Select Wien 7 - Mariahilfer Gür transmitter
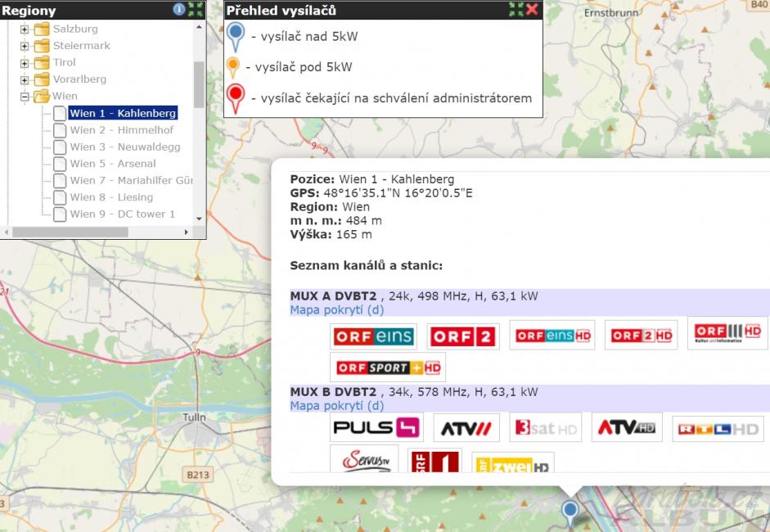 pos(132,180)
